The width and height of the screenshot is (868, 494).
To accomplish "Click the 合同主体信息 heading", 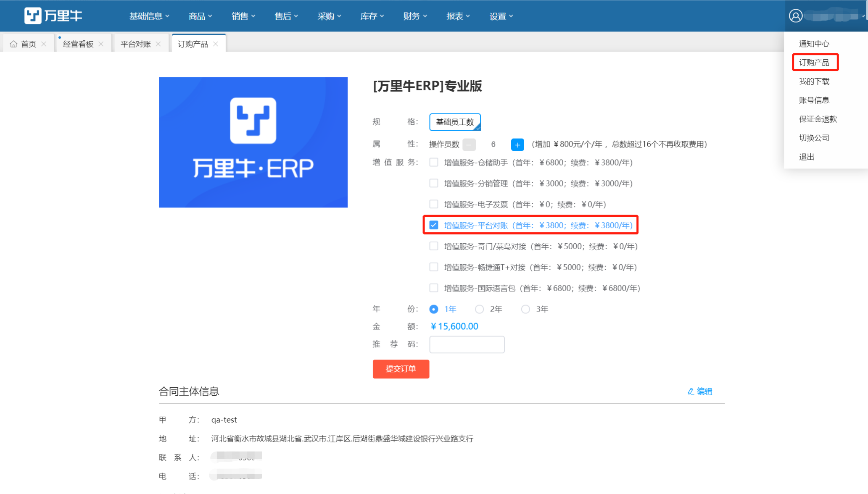I will coord(189,391).
